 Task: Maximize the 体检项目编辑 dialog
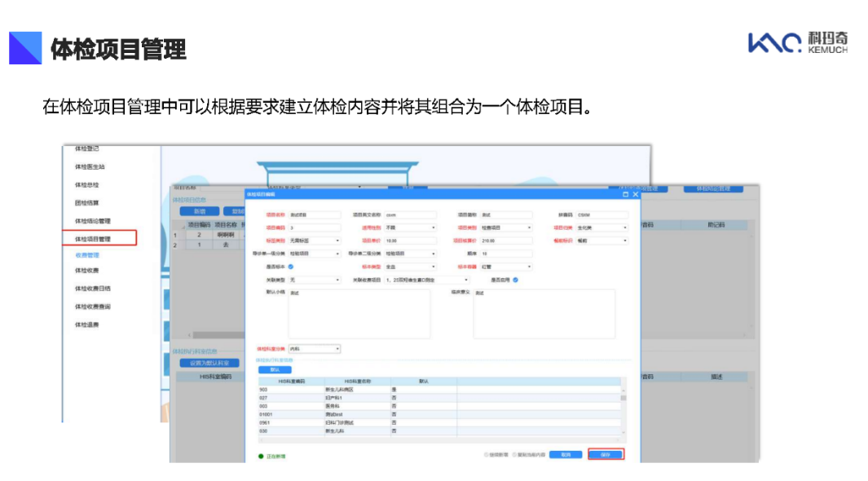coord(625,194)
